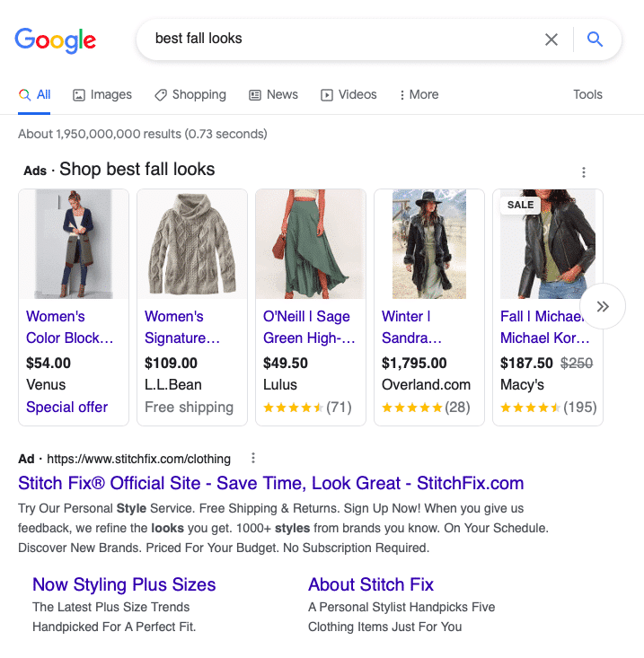Switch to the Images tab
Viewport: 644px width, 658px height.
tap(102, 95)
